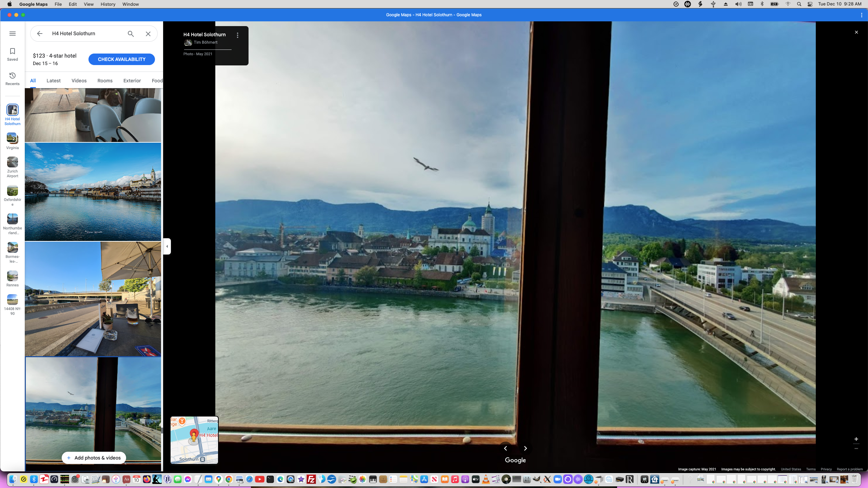Switch to the Rooms tab

click(x=105, y=81)
